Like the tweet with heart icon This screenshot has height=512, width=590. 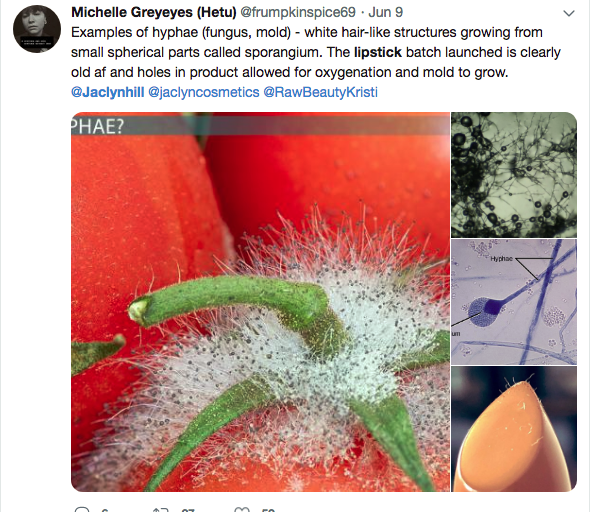pyautogui.click(x=242, y=509)
